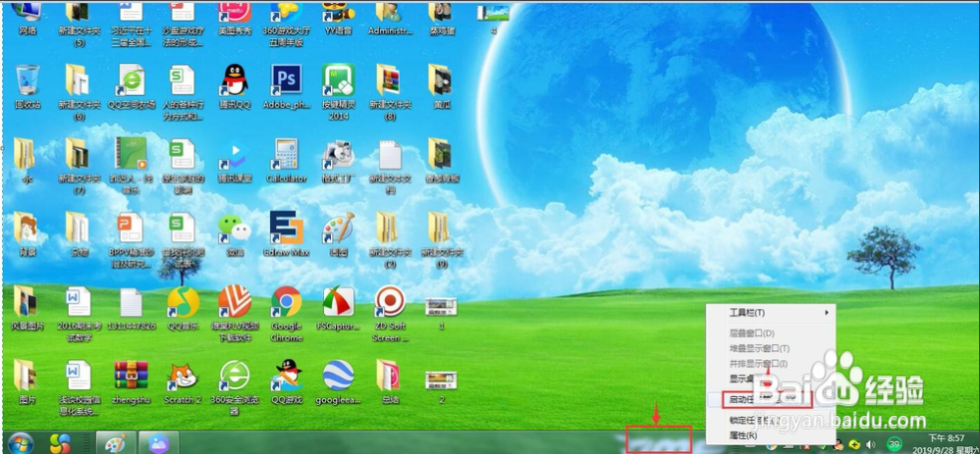Open 360安全浏览器 desktop shortcut
Viewport: 980px width, 454px height.
235,388
